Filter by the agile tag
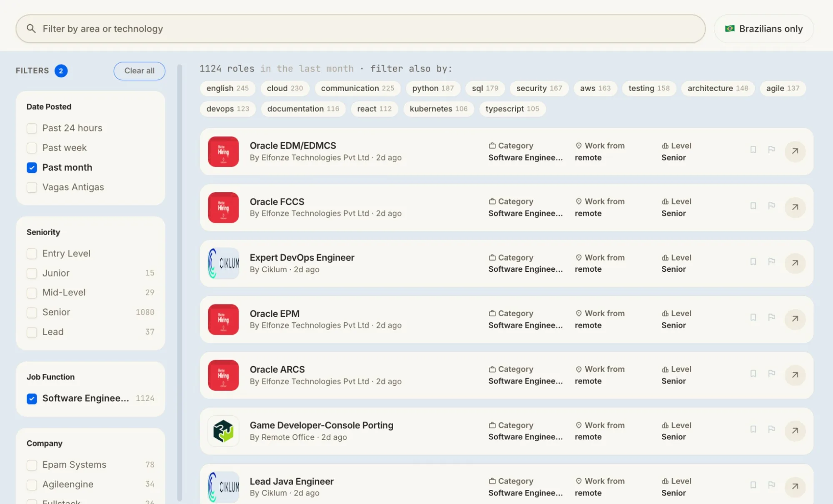833x504 pixels. (x=783, y=88)
